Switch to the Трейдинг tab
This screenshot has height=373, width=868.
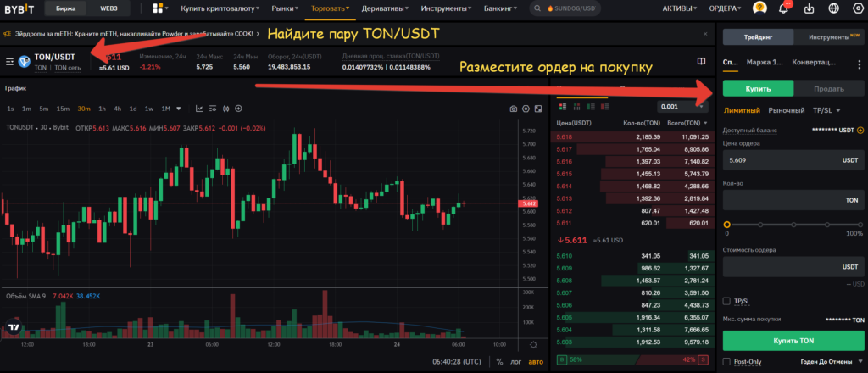pyautogui.click(x=758, y=37)
